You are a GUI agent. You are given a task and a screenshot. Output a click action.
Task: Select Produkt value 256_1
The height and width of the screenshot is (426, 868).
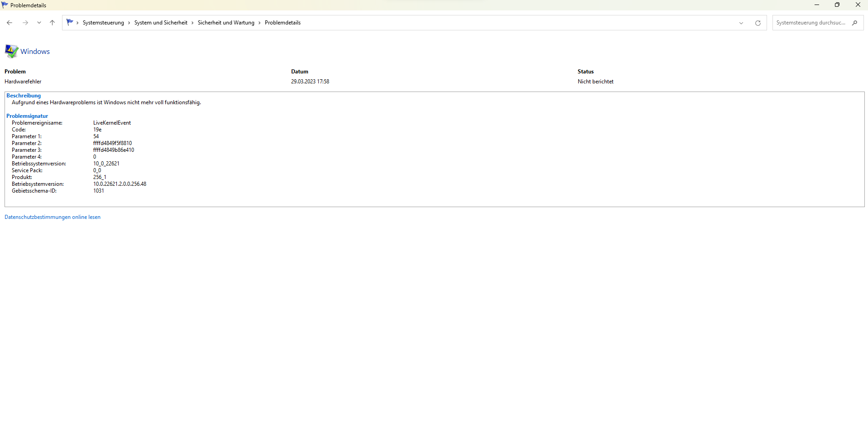(100, 177)
